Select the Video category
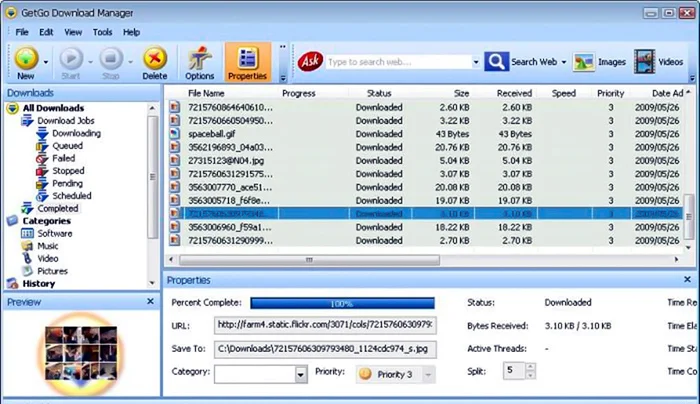Image resolution: width=700 pixels, height=404 pixels. click(47, 258)
